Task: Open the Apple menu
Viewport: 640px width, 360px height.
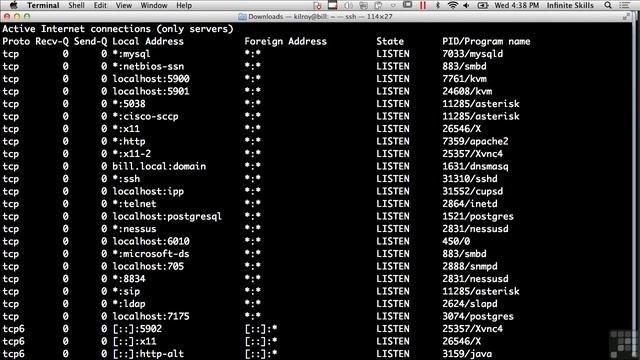Action: click(13, 5)
